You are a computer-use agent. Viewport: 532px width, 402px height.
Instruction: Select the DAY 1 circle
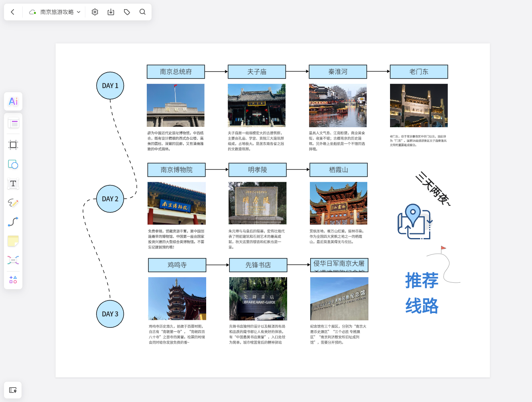point(110,86)
